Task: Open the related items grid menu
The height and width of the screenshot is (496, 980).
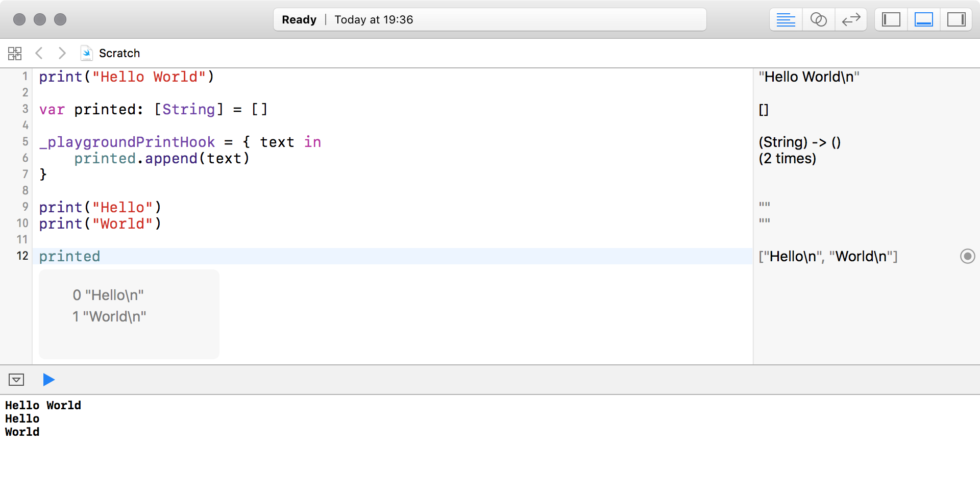Action: 15,53
